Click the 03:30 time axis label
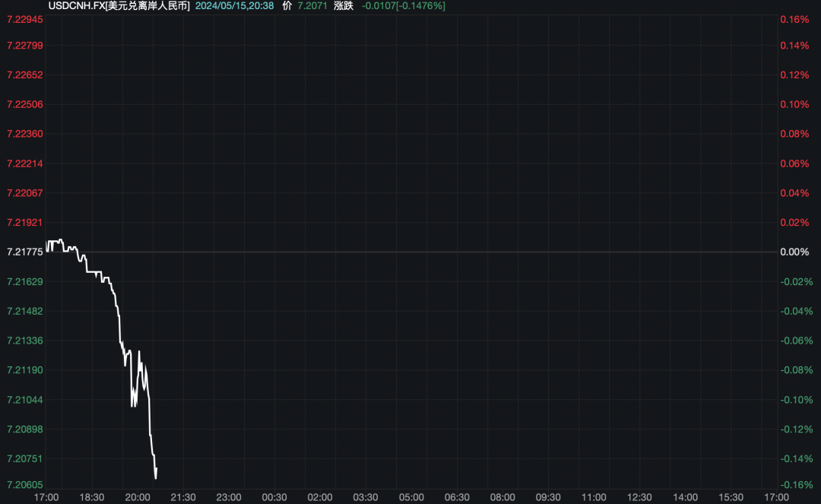This screenshot has width=821, height=504. tap(366, 497)
